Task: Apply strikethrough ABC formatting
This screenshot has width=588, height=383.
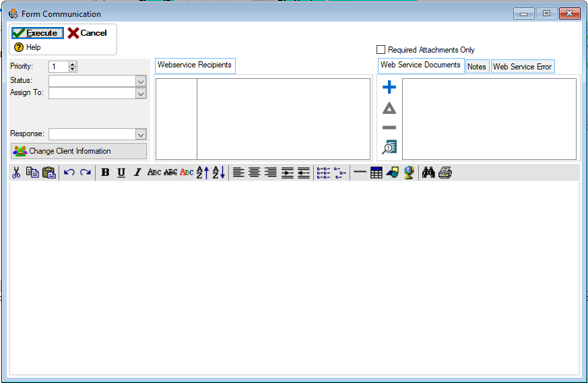Action: click(170, 173)
